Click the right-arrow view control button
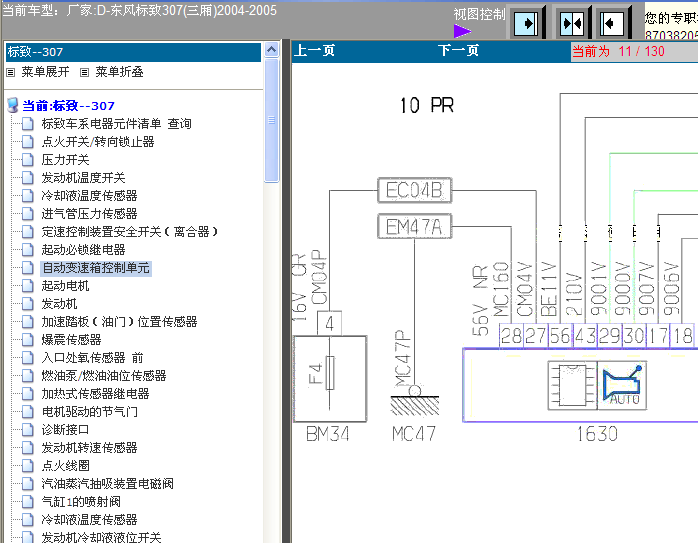The width and height of the screenshot is (698, 543). (527, 23)
